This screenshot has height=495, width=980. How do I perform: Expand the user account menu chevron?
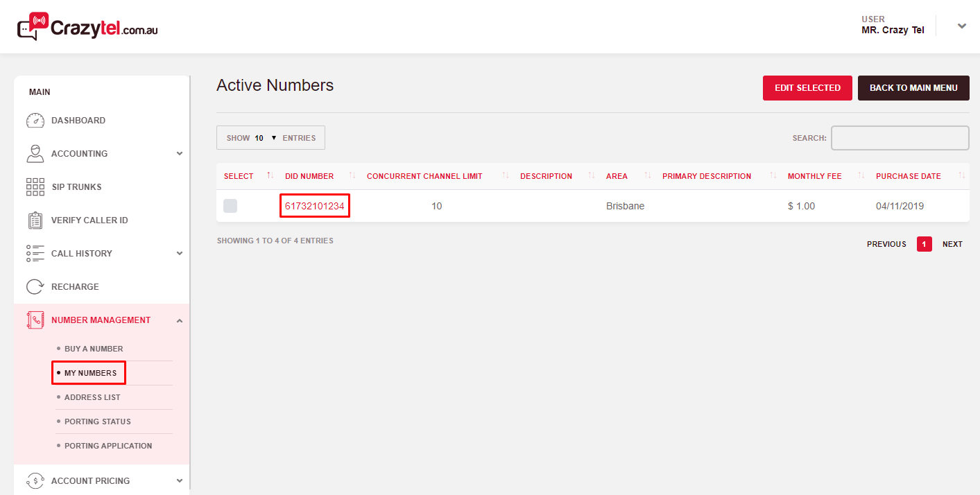point(961,26)
